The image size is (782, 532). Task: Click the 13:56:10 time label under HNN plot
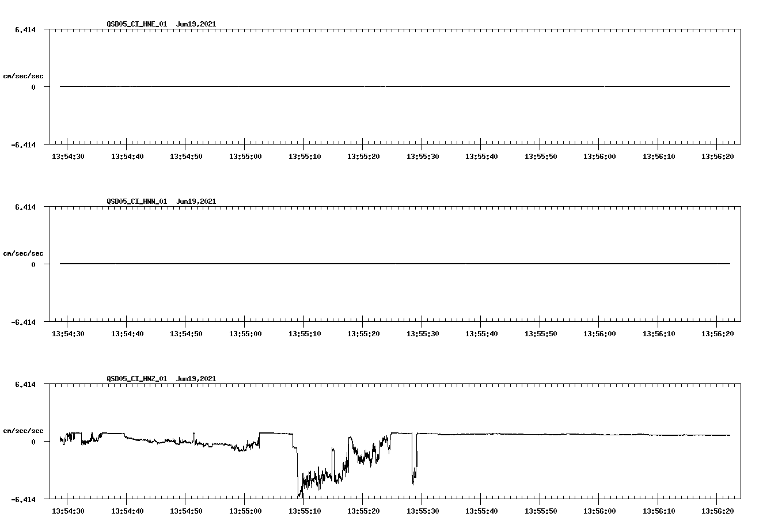[x=659, y=334]
